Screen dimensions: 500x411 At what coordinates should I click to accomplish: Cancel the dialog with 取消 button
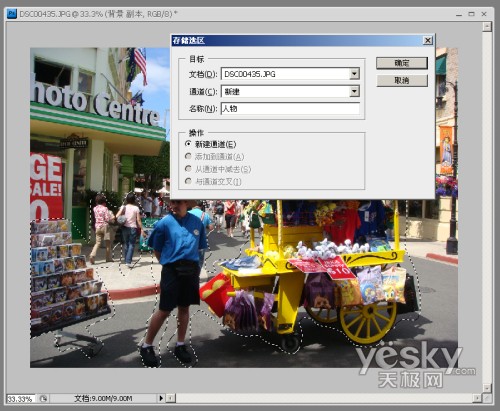[x=402, y=80]
